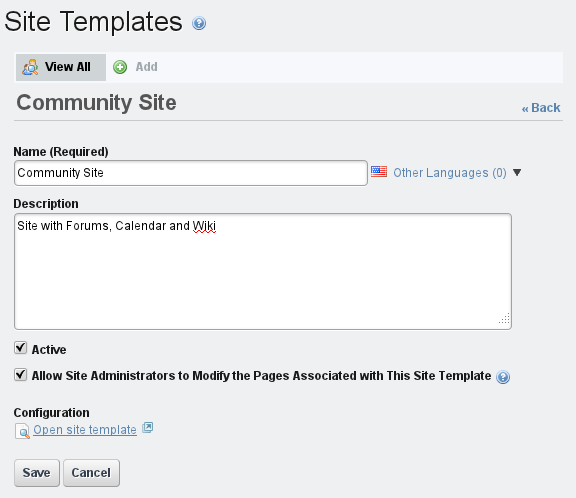Open site template link
This screenshot has width=576, height=498.
pos(85,430)
